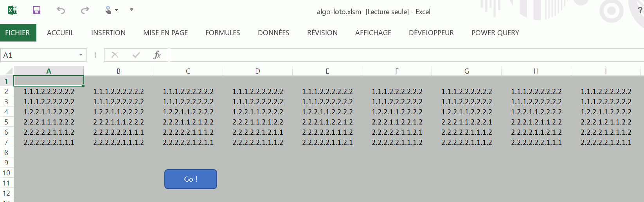
Task: Click the Select All corner triangle
Action: [x=9, y=71]
